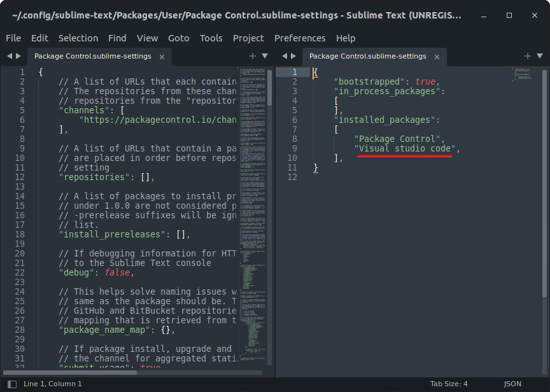Click the left pane vertical scrollbar

click(x=270, y=88)
